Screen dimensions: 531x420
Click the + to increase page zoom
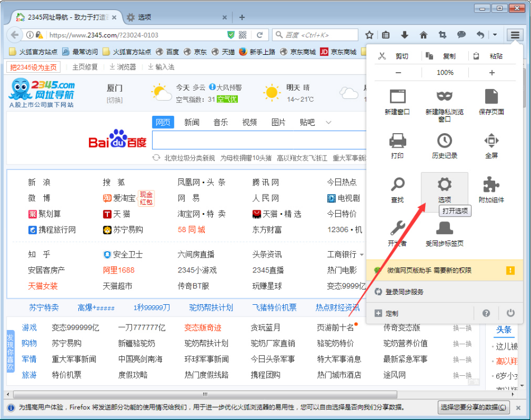[x=491, y=73]
